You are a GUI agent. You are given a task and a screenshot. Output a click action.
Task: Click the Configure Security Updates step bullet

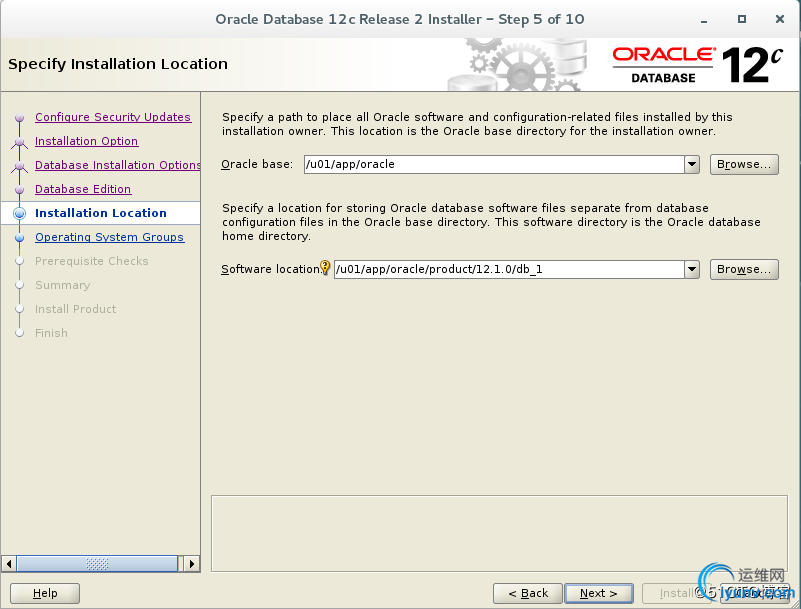tap(19, 118)
